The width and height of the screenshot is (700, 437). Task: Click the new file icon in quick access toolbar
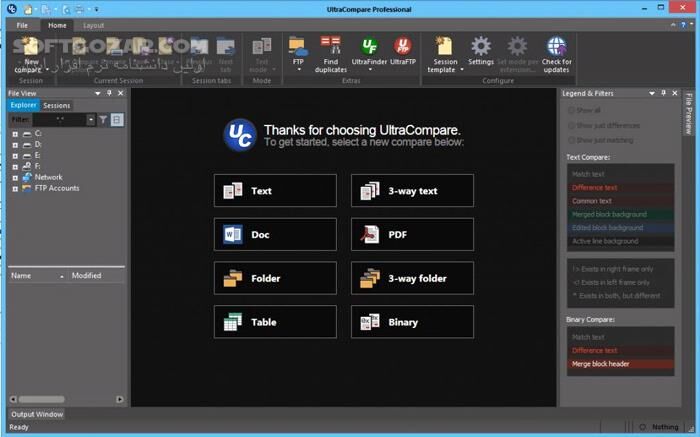28,9
